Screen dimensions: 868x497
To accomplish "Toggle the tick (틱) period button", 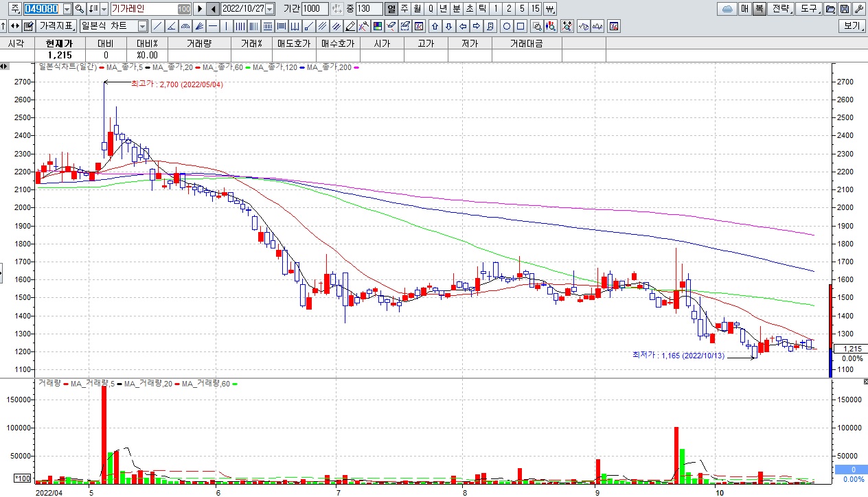I will (x=482, y=9).
